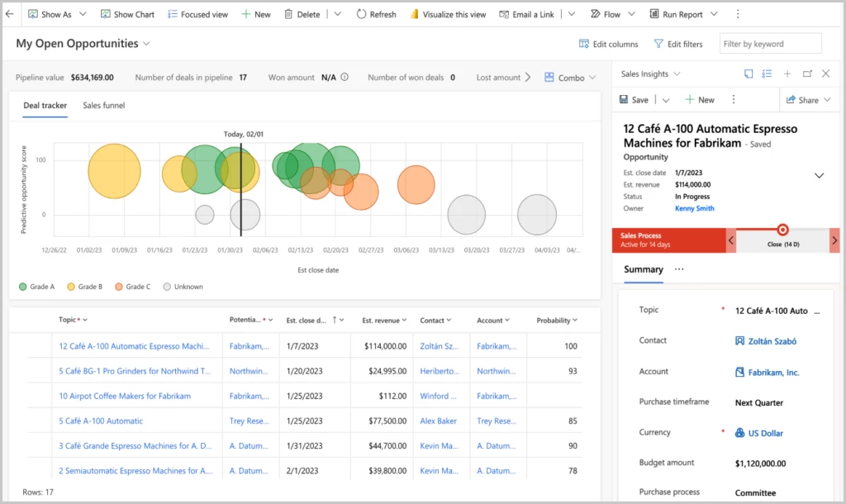The width and height of the screenshot is (846, 504).
Task: Create a New opportunity
Action: click(x=255, y=13)
